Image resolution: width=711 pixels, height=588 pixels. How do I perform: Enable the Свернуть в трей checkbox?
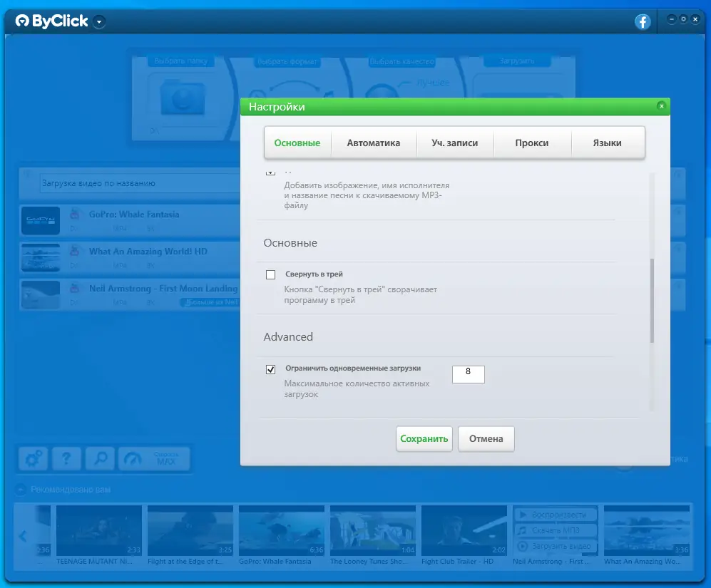click(x=271, y=274)
